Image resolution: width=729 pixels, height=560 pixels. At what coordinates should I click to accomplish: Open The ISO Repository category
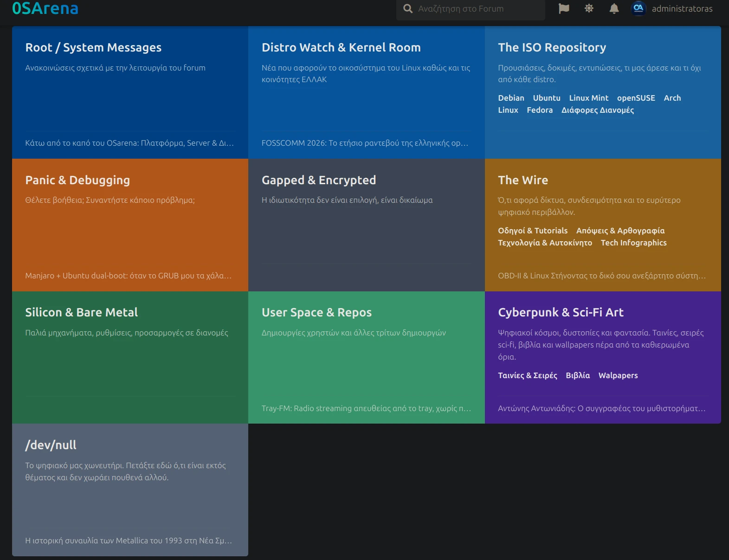pyautogui.click(x=552, y=47)
